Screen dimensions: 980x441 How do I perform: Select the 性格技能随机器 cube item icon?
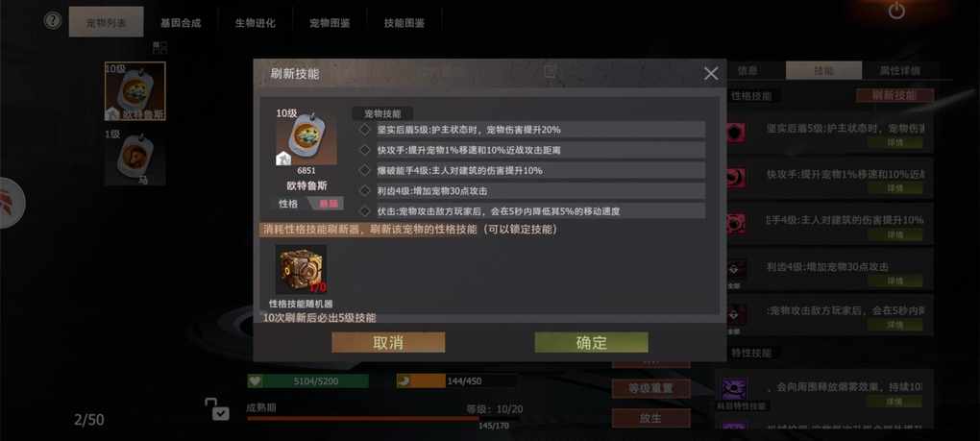(301, 270)
